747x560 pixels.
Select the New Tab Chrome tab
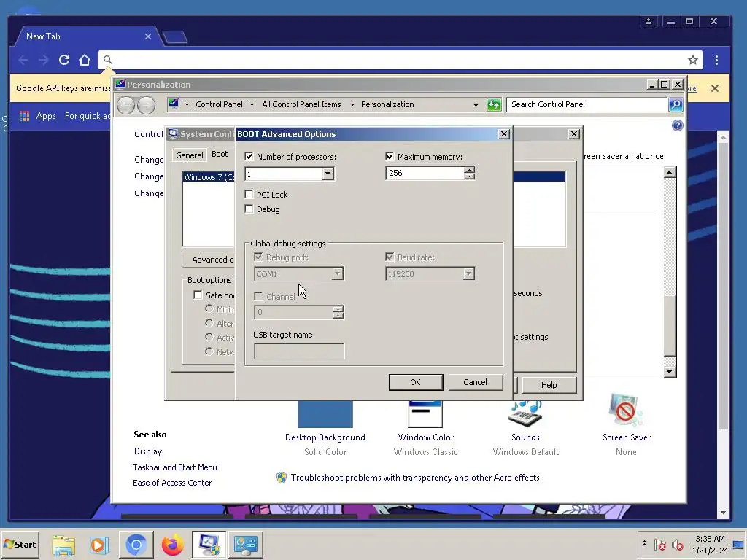pyautogui.click(x=88, y=36)
